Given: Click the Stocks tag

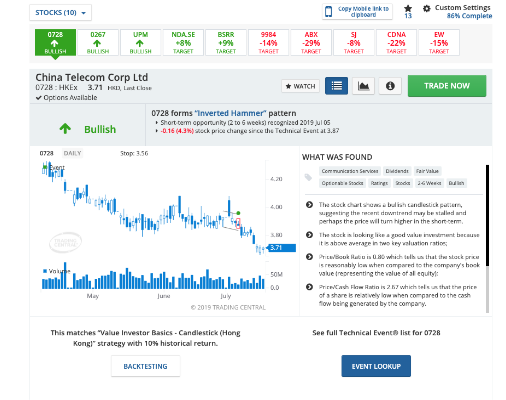Looking at the screenshot, I should click(x=403, y=183).
